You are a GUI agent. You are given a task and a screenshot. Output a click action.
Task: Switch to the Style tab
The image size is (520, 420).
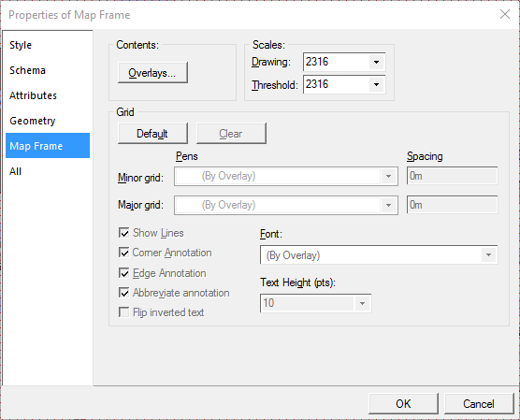tap(21, 45)
